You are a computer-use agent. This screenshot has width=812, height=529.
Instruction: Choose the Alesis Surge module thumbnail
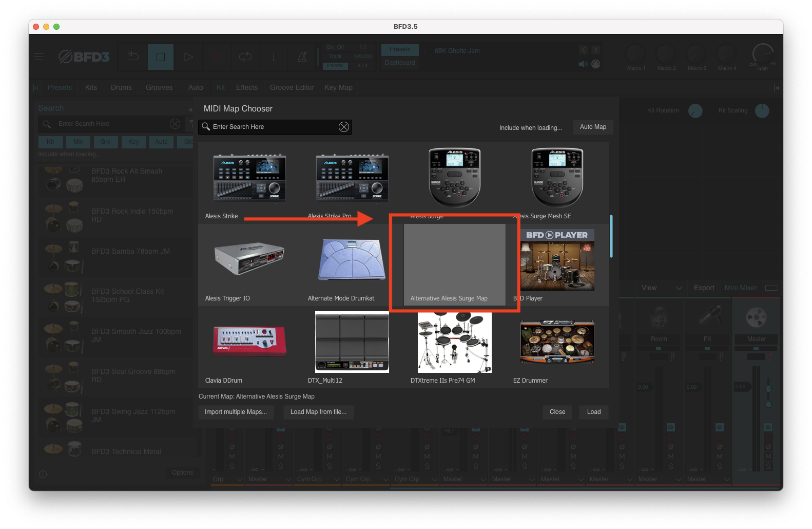click(x=455, y=177)
